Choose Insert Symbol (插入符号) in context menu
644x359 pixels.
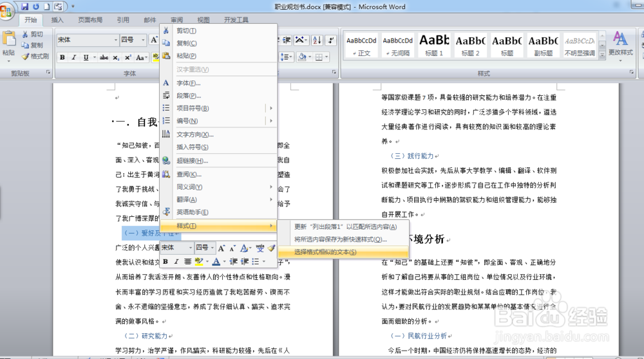tap(218, 147)
